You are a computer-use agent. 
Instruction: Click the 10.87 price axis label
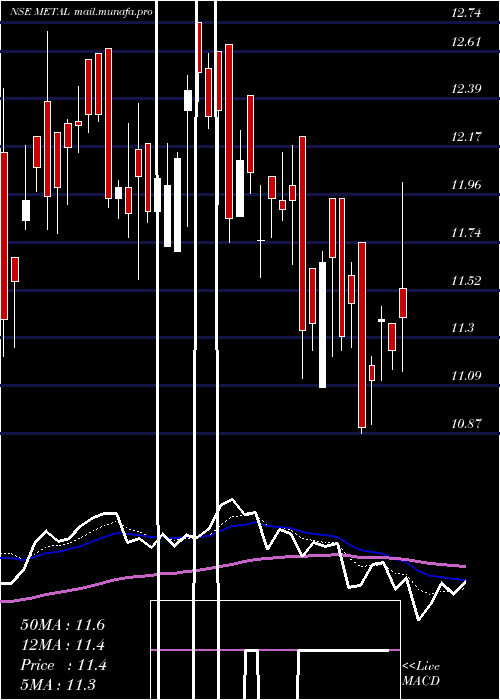[466, 424]
